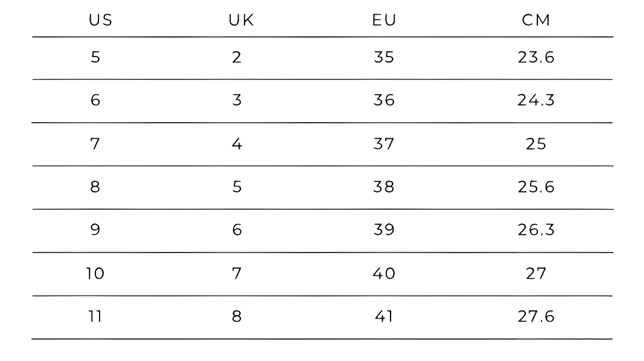644x361 pixels.
Task: Click the 27 CM value in the US 10 row
Action: 536,273
